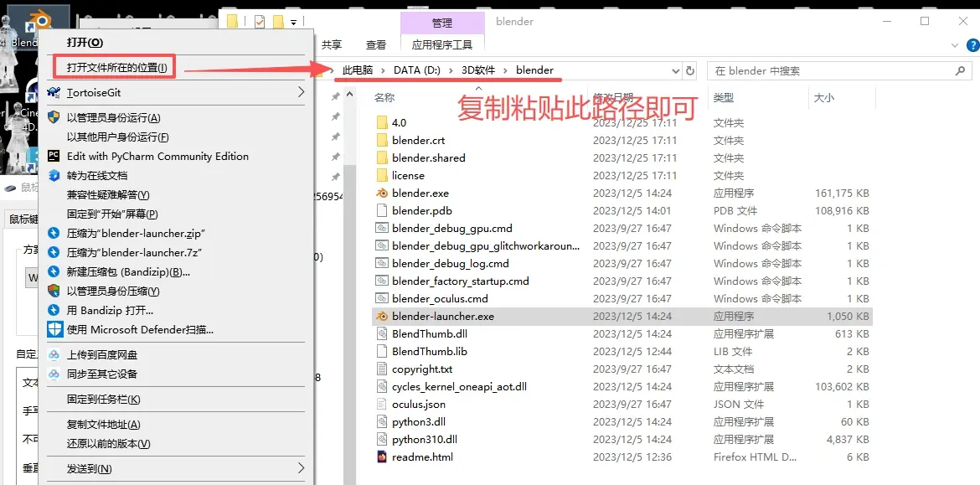Click the python310.dll file icon
This screenshot has width=980, height=485.
(x=382, y=440)
